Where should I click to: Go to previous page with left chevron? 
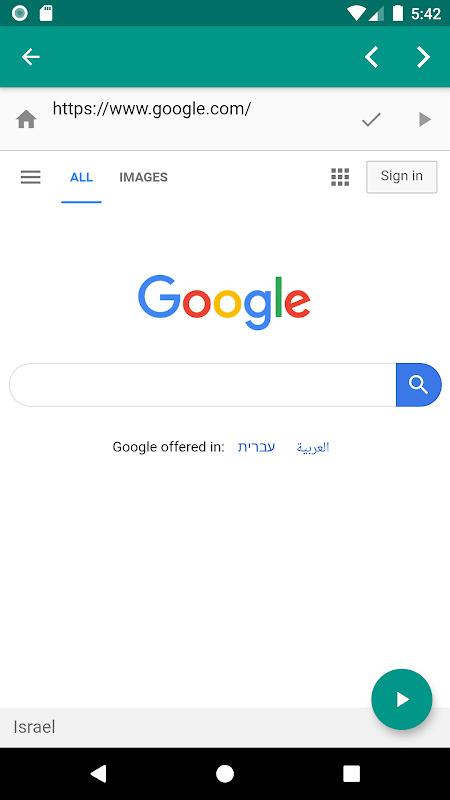pyautogui.click(x=371, y=57)
